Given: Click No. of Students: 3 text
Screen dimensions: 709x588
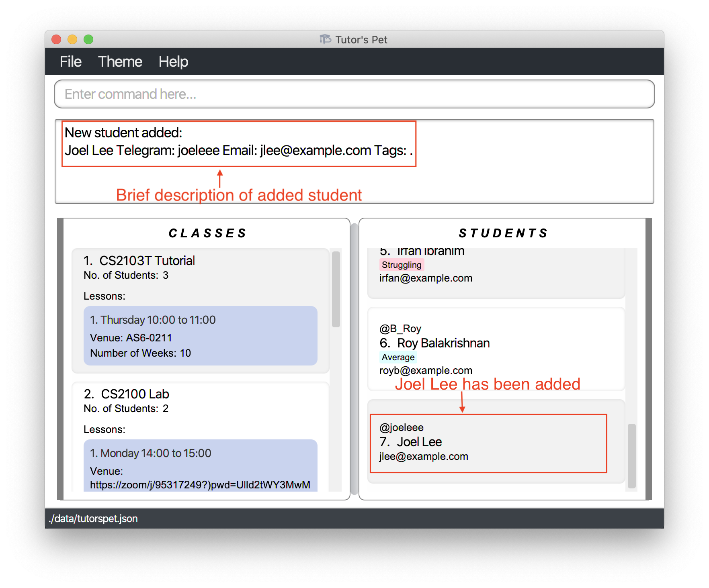Looking at the screenshot, I should (126, 275).
